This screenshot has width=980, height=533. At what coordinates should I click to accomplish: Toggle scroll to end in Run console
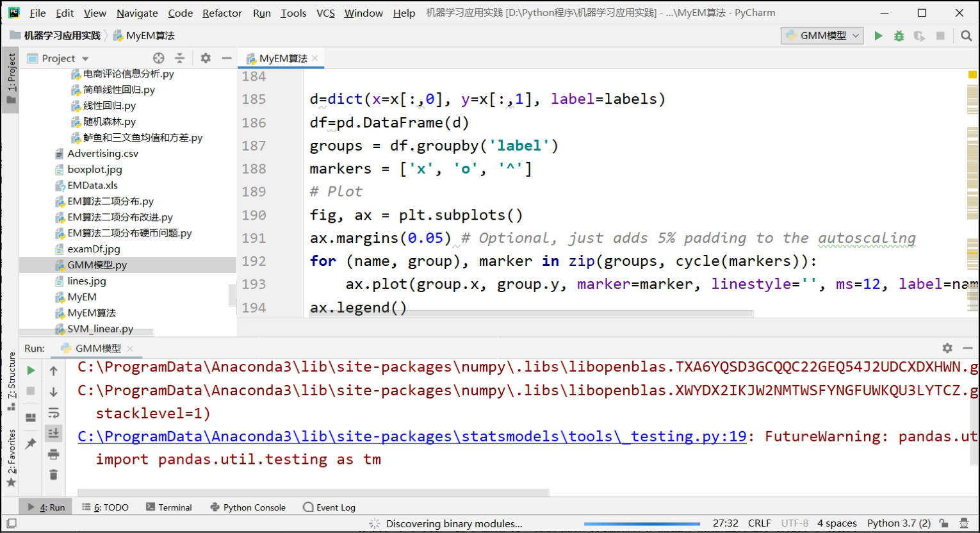pyautogui.click(x=54, y=434)
